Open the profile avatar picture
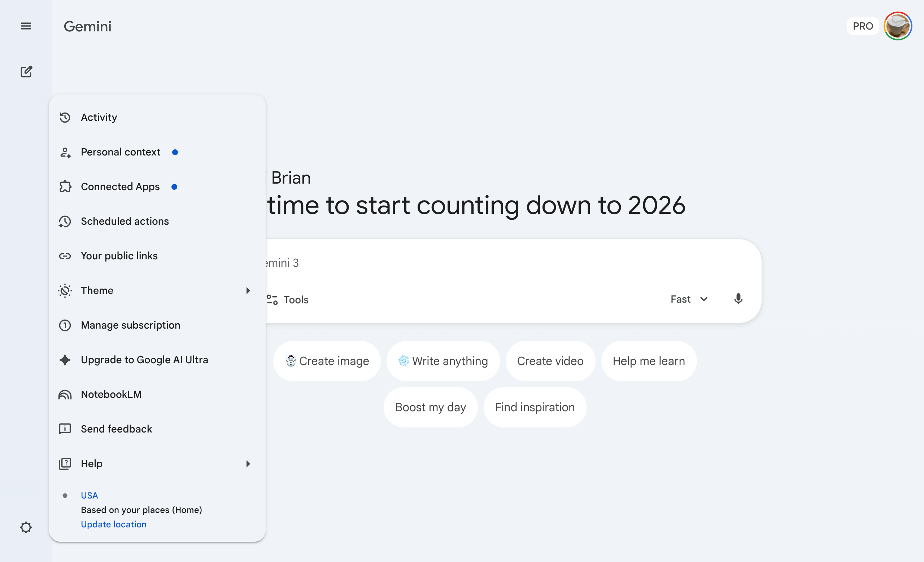The image size is (924, 562). click(x=898, y=26)
